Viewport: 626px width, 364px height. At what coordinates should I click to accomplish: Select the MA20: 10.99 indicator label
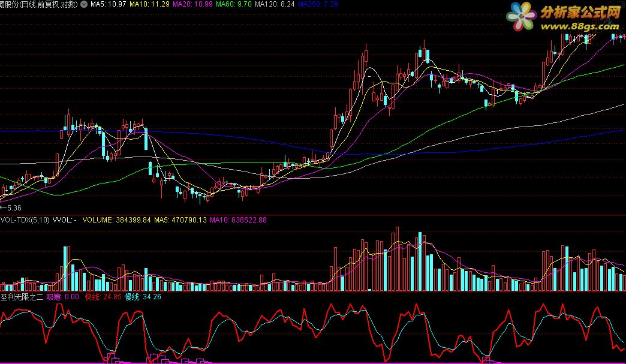192,4
